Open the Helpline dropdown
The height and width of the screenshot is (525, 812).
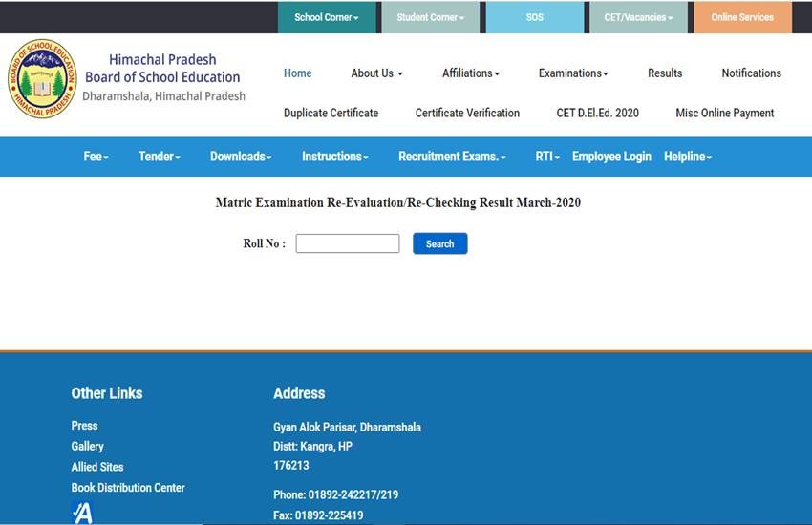coord(688,157)
